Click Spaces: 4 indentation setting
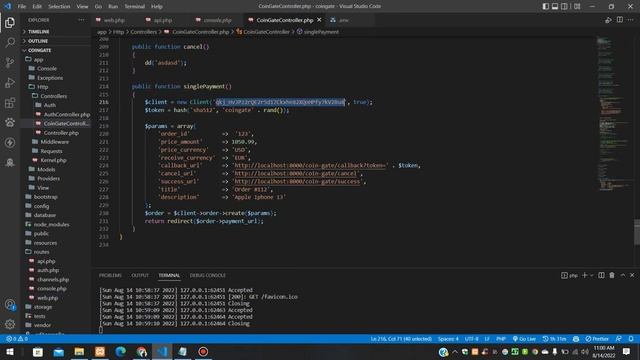Viewport: 640px width, 360px height. (448, 339)
